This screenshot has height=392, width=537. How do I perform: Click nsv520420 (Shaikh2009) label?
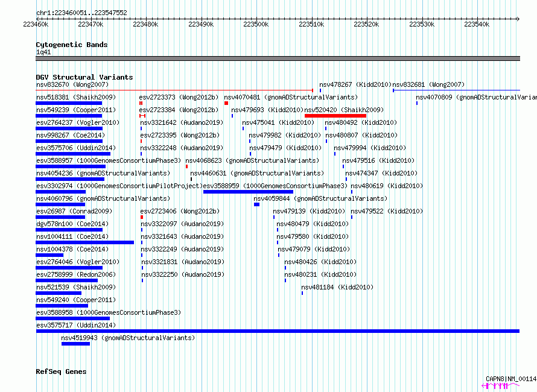(x=344, y=110)
